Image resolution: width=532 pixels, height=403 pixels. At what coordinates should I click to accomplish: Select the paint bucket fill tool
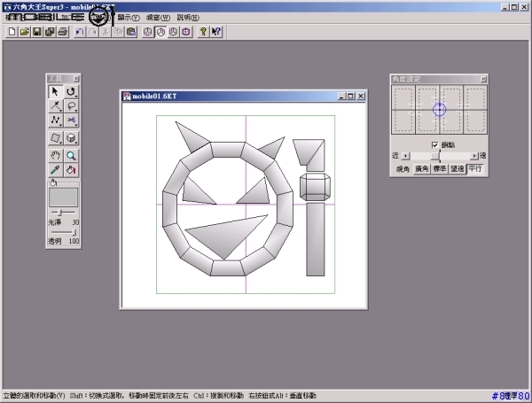(71, 170)
